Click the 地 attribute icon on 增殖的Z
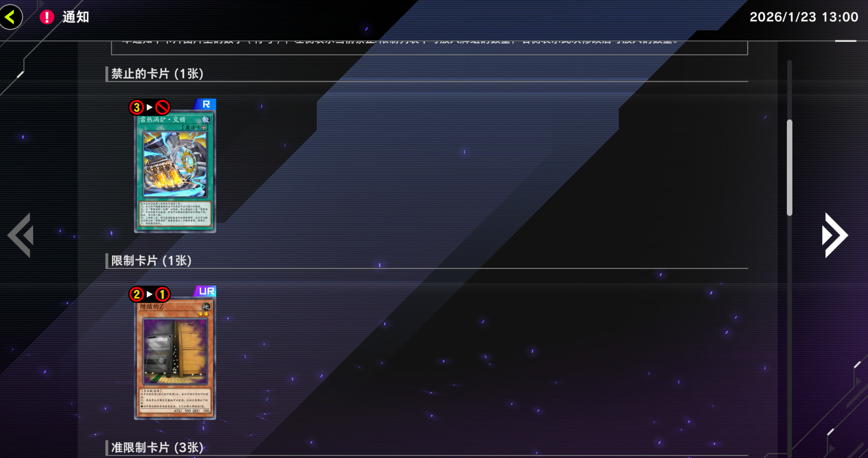The height and width of the screenshot is (458, 868). (x=206, y=306)
